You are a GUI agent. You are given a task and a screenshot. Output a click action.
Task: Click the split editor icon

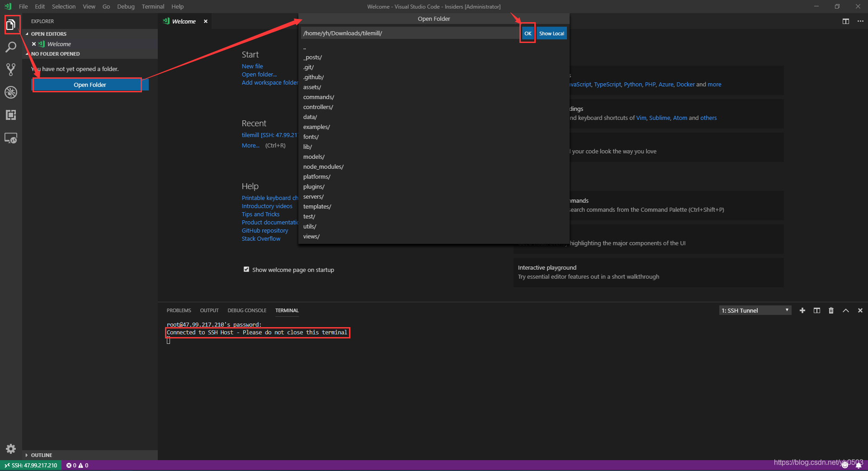[x=846, y=21]
